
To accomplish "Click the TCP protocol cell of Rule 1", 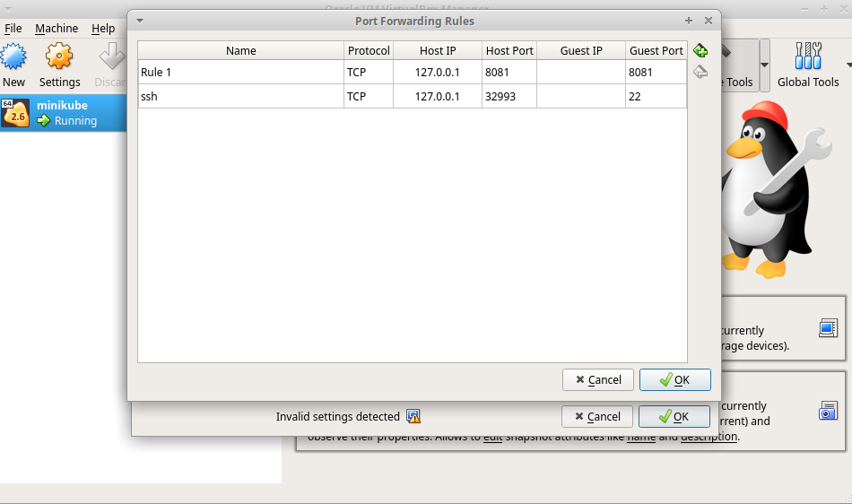I will [369, 73].
